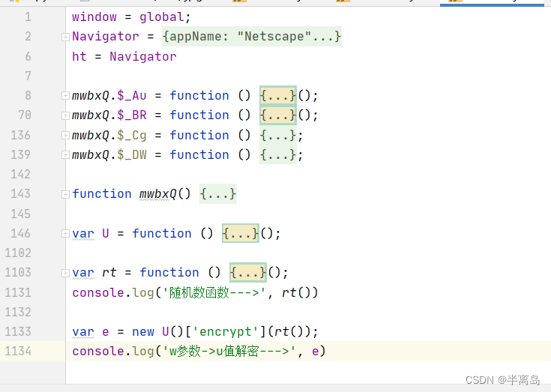Click the 'w参数->u值解密--->' string literal
551x392 pixels.
[x=229, y=352]
